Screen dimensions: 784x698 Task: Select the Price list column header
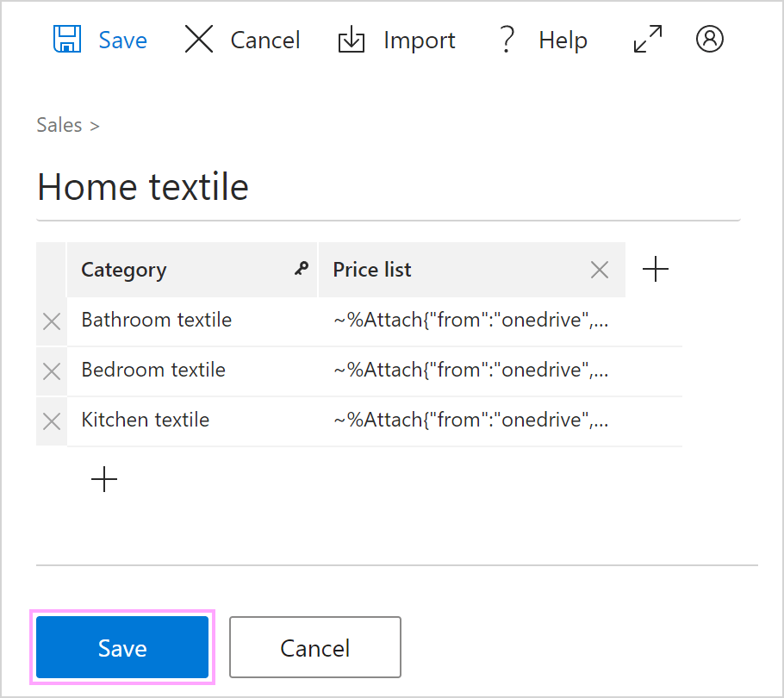coord(371,269)
